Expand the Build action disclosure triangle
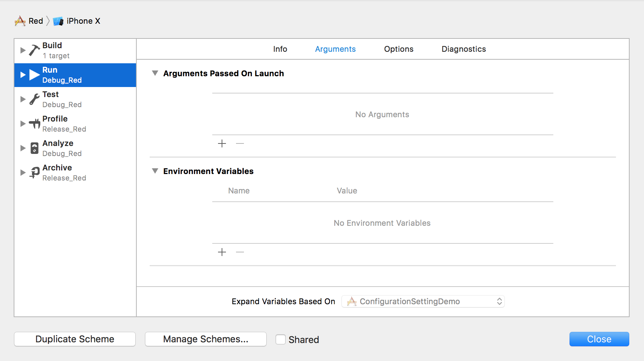 pos(23,50)
